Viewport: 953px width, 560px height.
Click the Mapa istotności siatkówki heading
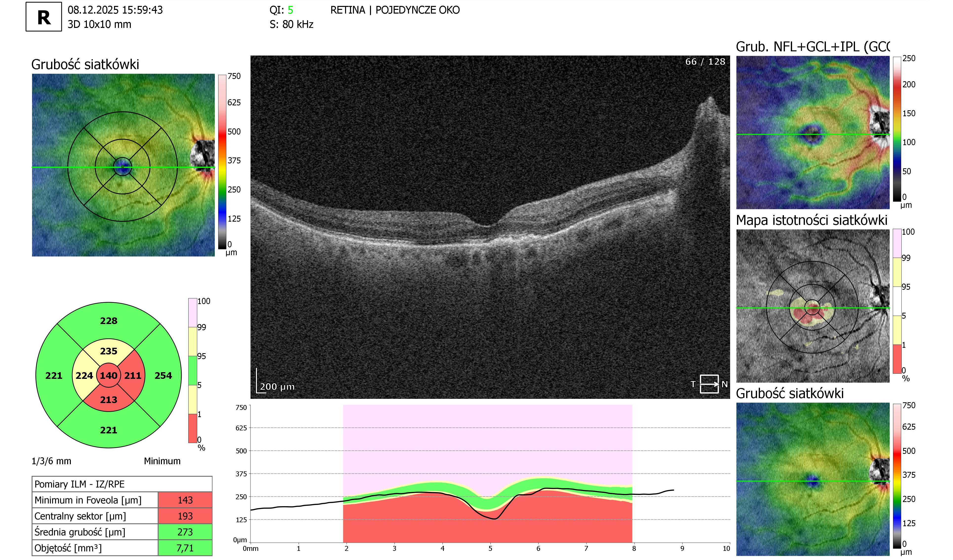[x=812, y=220]
